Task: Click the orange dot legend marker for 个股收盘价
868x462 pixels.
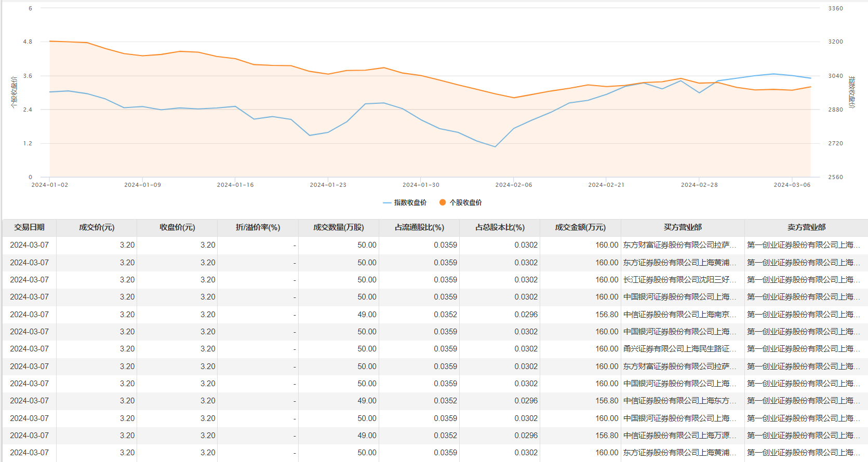Action: pos(443,202)
